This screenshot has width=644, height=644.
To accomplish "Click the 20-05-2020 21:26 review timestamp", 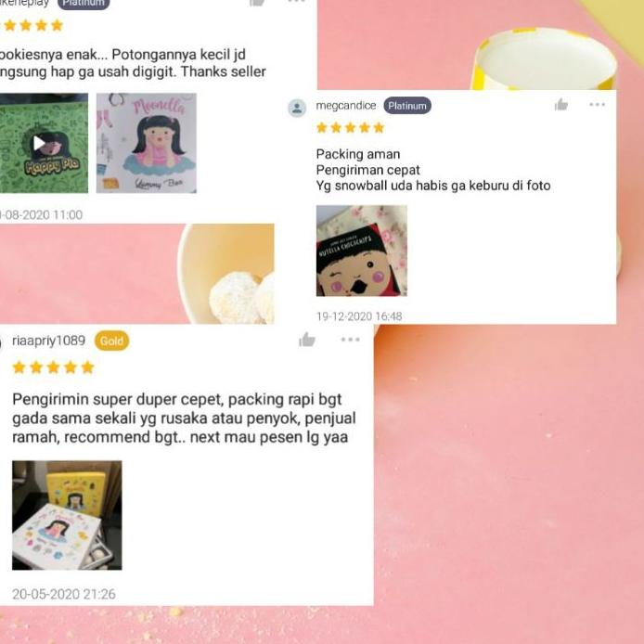I will (x=64, y=594).
